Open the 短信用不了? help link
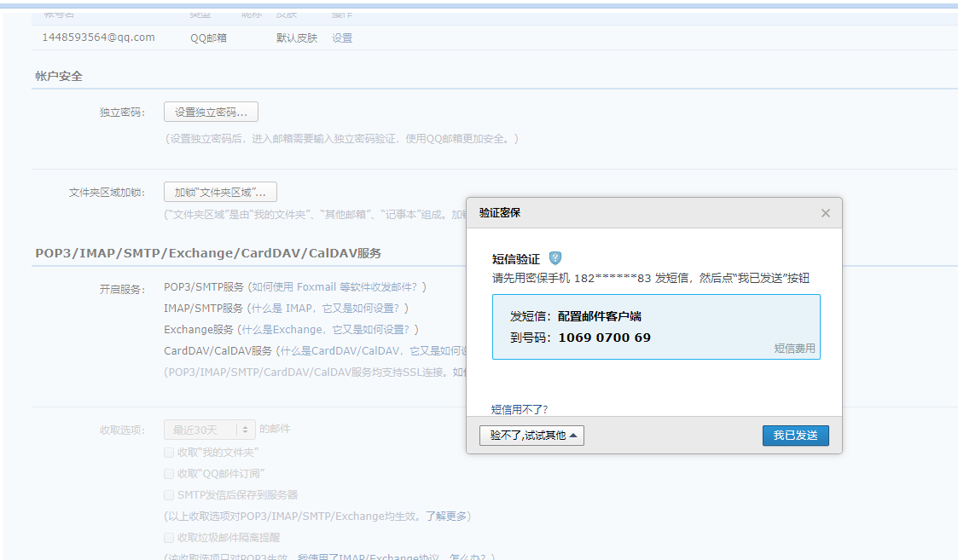This screenshot has height=560, width=958. [520, 409]
